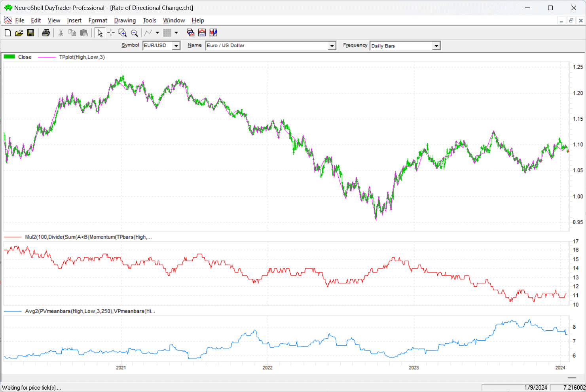Click the NeuroShell document icon beside File

8,20
